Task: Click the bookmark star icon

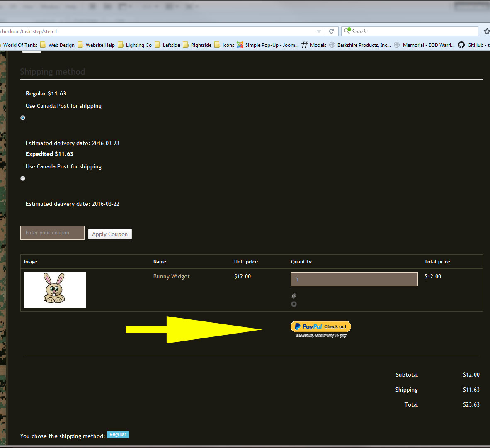Action: 487,31
